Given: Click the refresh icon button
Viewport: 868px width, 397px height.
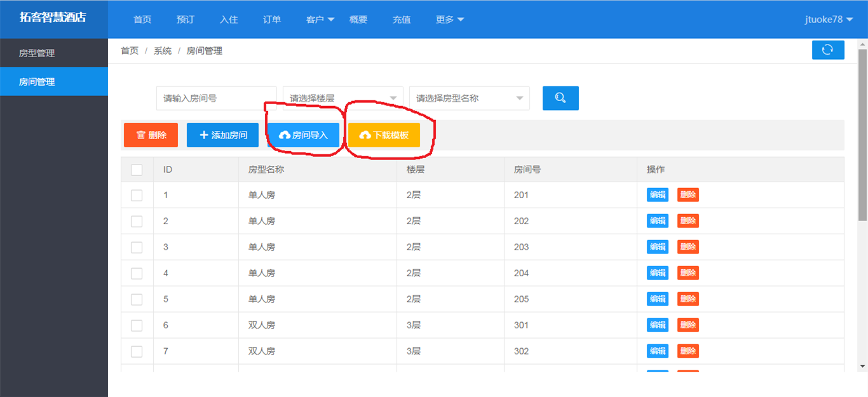Looking at the screenshot, I should (x=828, y=50).
